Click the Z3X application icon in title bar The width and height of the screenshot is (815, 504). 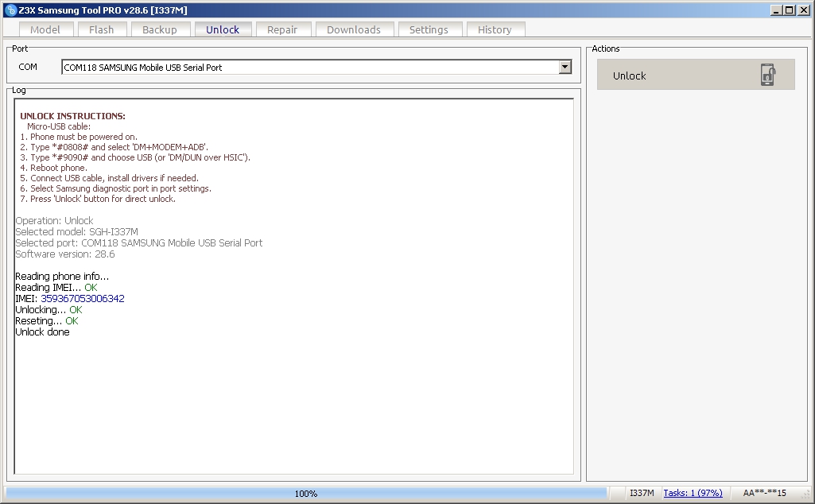pos(10,10)
